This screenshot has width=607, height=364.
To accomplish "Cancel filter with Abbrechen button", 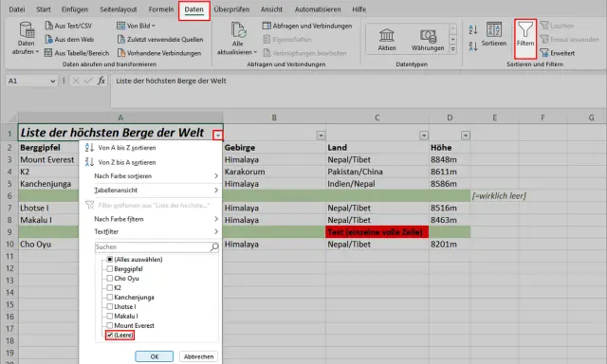I will 198,356.
